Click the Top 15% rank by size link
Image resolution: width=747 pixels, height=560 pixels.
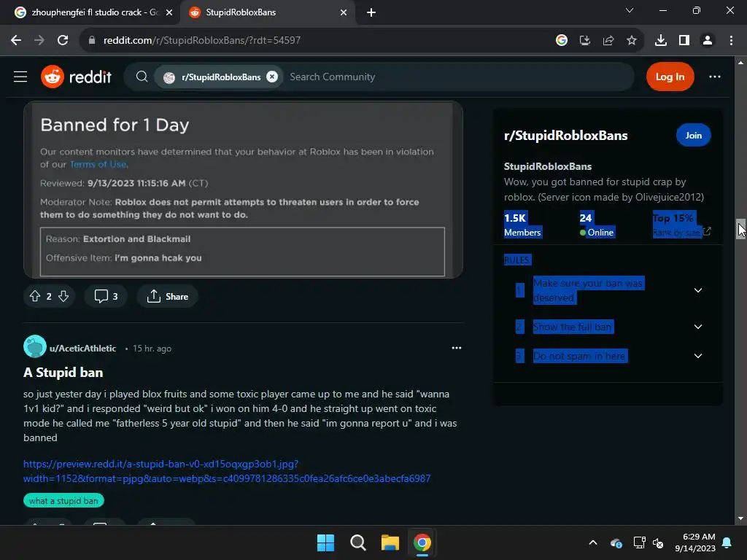[x=681, y=225]
